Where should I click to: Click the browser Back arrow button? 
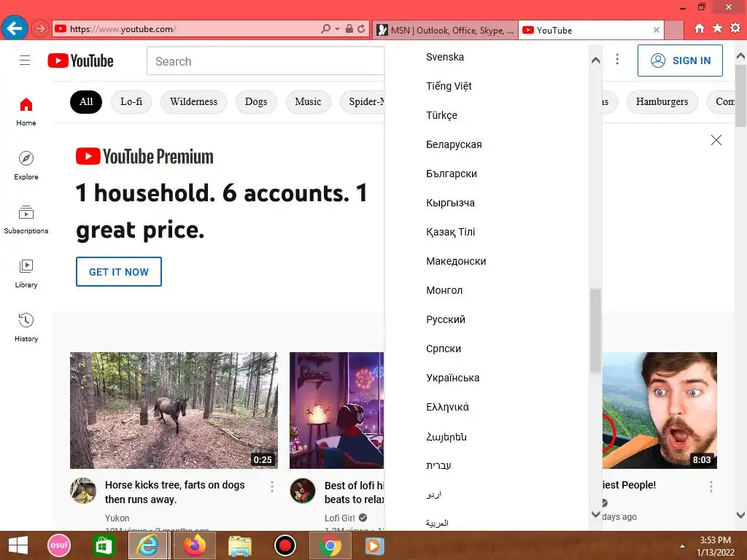(15, 28)
